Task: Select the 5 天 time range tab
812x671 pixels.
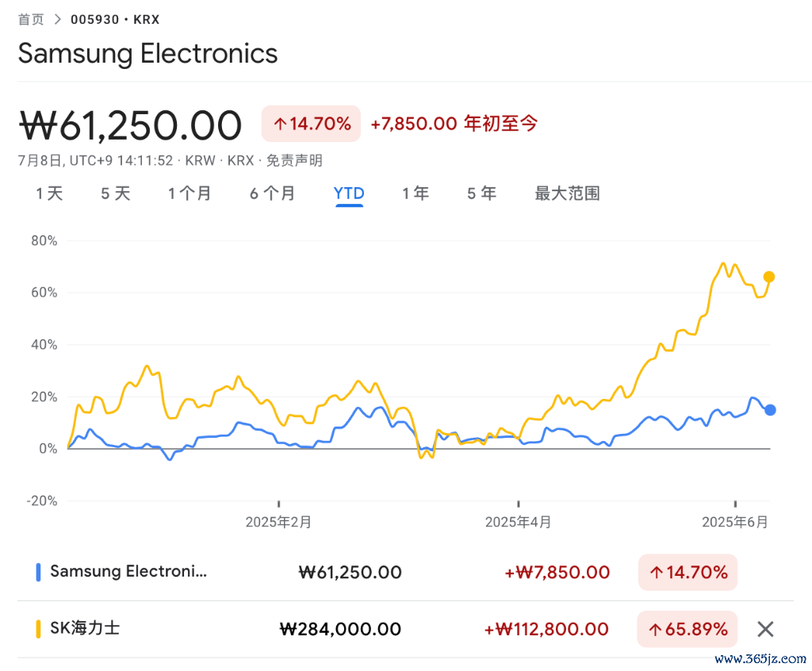Action: point(116,194)
